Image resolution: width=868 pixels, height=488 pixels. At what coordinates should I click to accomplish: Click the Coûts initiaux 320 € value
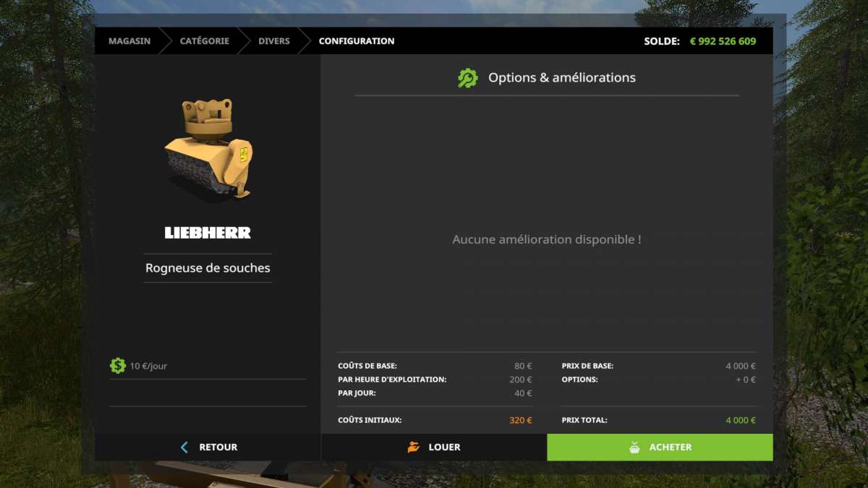click(521, 420)
